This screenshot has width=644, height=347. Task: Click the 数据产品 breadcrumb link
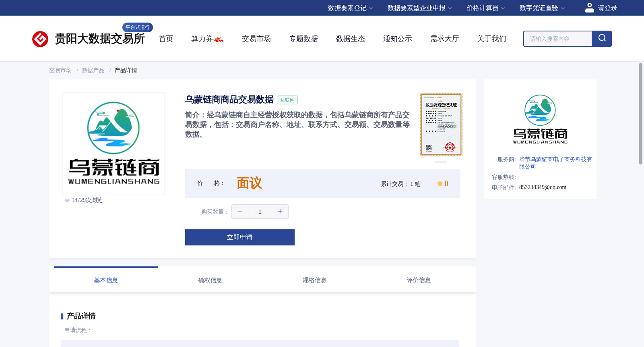pyautogui.click(x=93, y=71)
